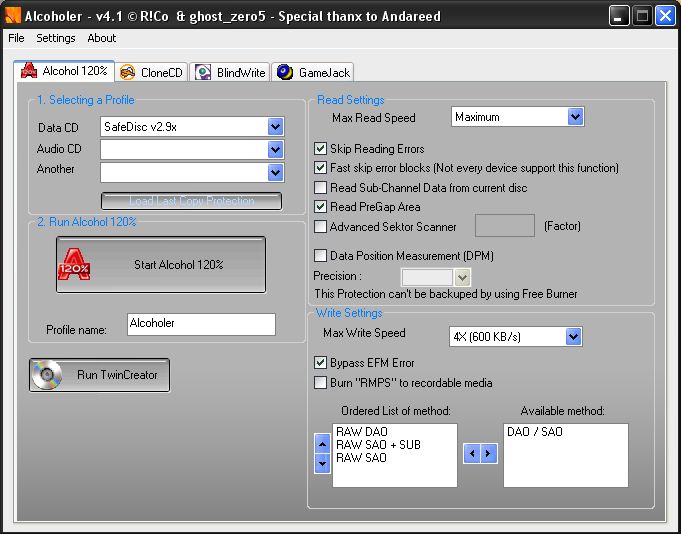Switch to the GameJack tab
This screenshot has width=681, height=534.
pos(313,73)
